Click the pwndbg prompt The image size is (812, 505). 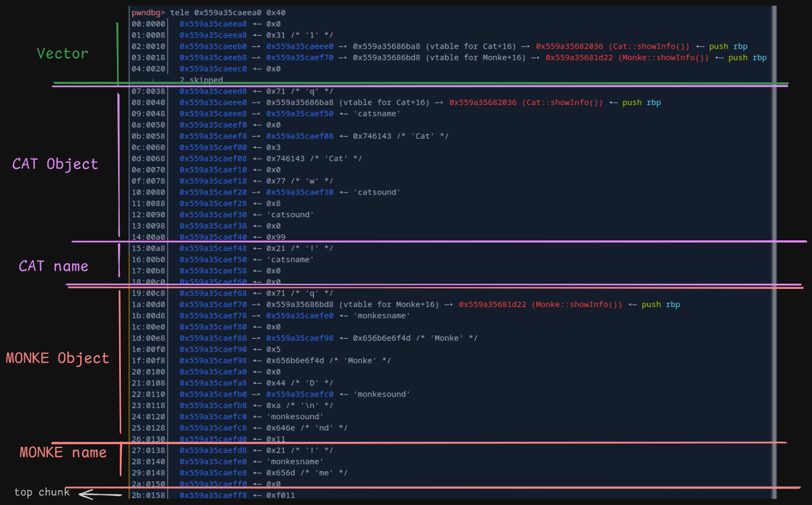click(148, 12)
